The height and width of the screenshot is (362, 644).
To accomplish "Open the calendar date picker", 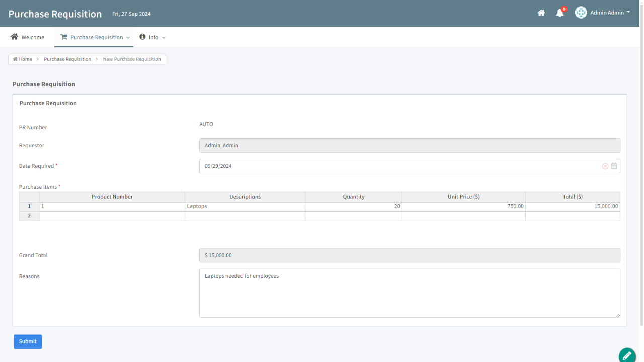I will point(614,166).
